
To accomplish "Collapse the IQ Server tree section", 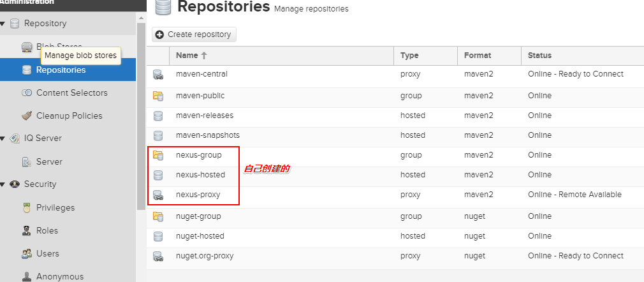I will point(3,138).
